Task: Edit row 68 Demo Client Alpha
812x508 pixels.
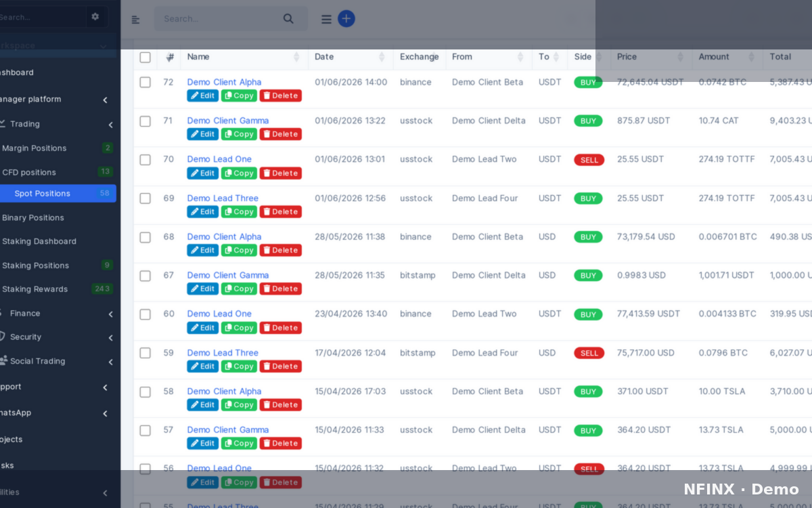Action: click(202, 250)
